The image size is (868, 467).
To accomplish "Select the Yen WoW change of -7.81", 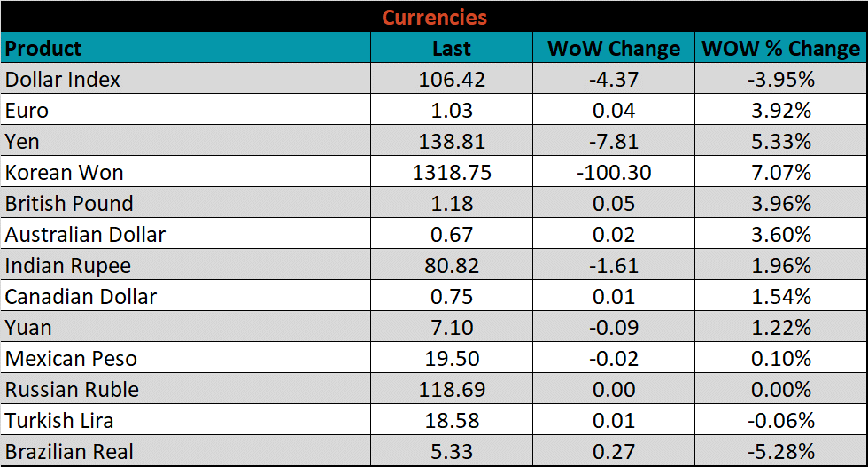I will pos(613,141).
